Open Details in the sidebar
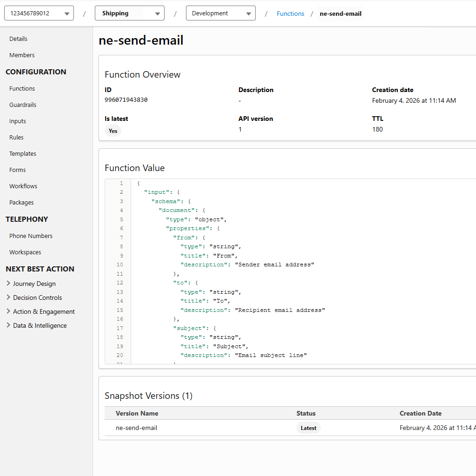The image size is (476, 476). click(x=19, y=39)
